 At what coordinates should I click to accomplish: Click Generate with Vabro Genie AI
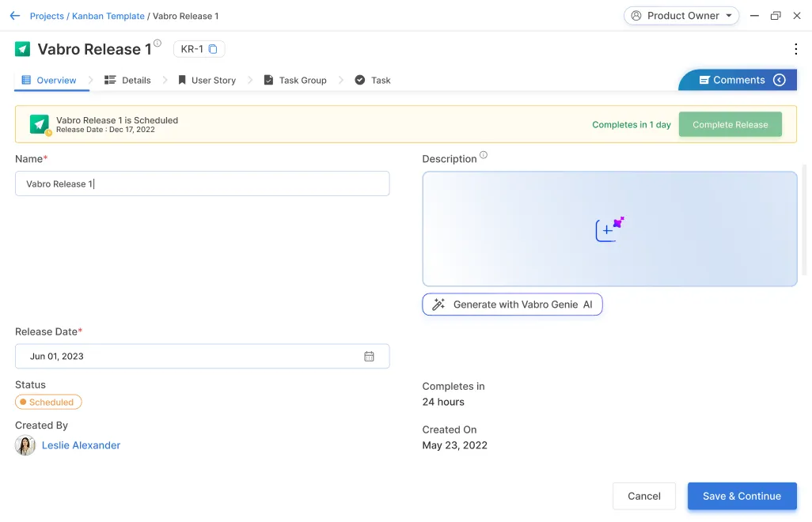click(512, 304)
